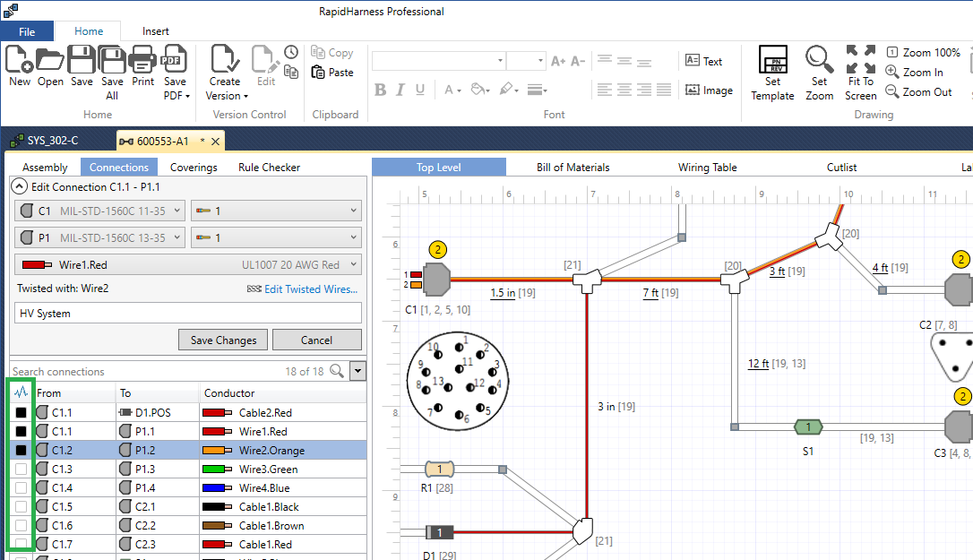Open the C1 pin number dropdown
The width and height of the screenshot is (973, 560).
point(276,211)
